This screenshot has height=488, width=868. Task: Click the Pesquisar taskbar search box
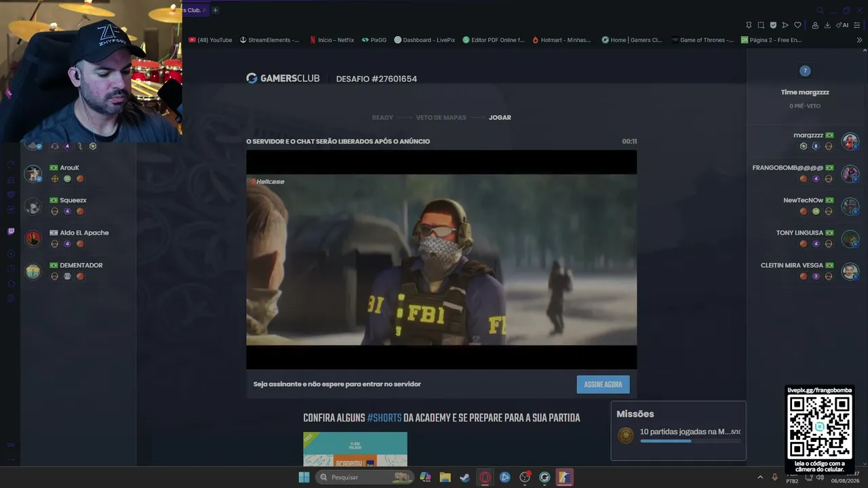(365, 477)
